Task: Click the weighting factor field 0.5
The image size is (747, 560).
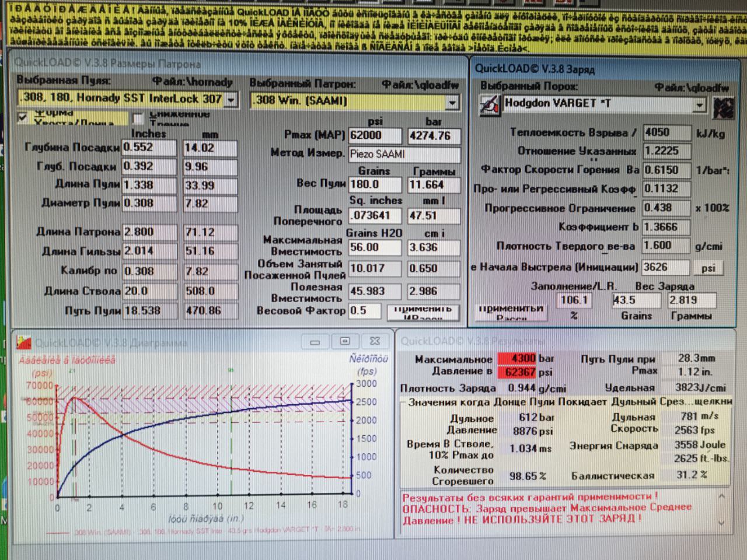Action: pyautogui.click(x=365, y=311)
